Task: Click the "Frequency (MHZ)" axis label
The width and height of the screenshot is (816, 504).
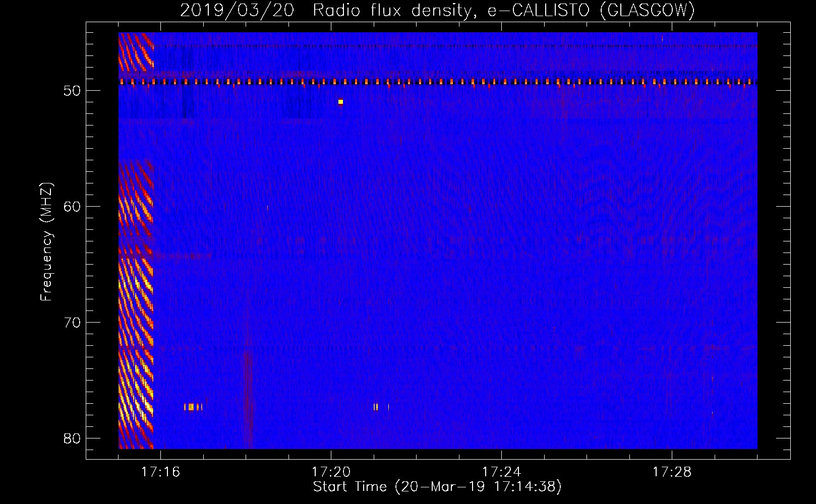Action: [x=46, y=242]
